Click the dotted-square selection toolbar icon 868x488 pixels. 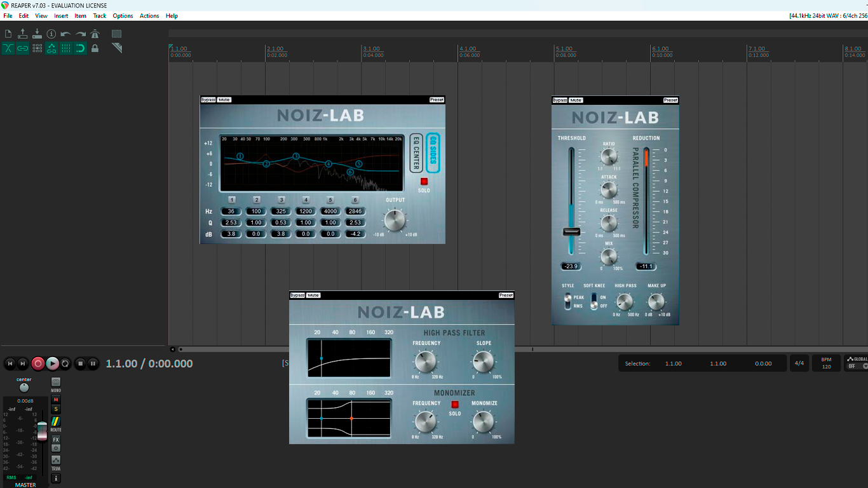[x=117, y=34]
